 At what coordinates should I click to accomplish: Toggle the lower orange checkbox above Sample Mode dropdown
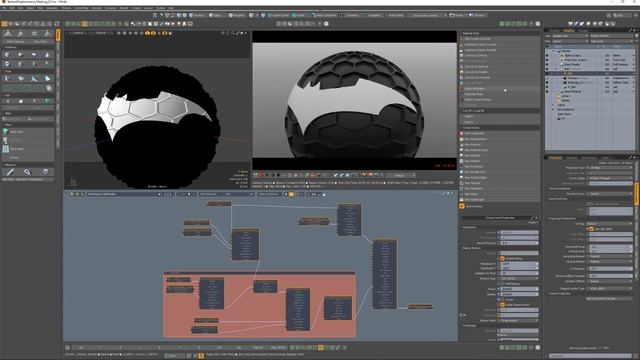(x=502, y=304)
